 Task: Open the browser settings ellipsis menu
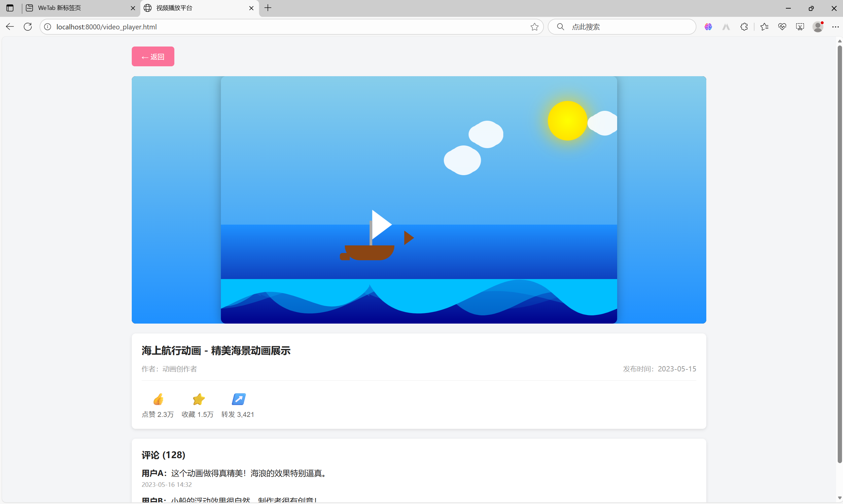(836, 26)
